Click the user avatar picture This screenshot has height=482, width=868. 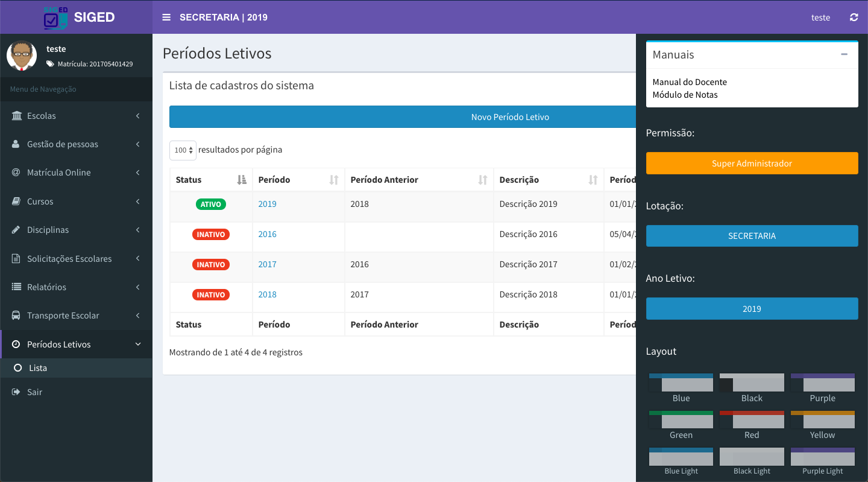[x=22, y=55]
